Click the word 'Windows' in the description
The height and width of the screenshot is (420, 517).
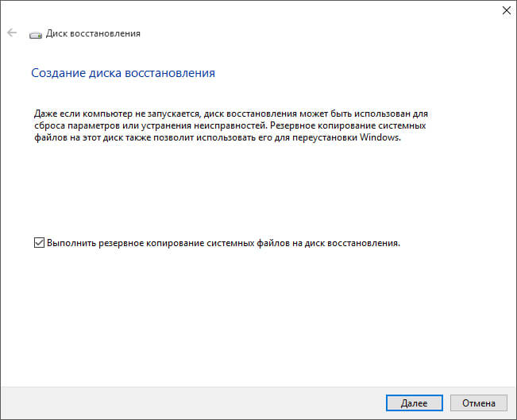click(x=383, y=137)
